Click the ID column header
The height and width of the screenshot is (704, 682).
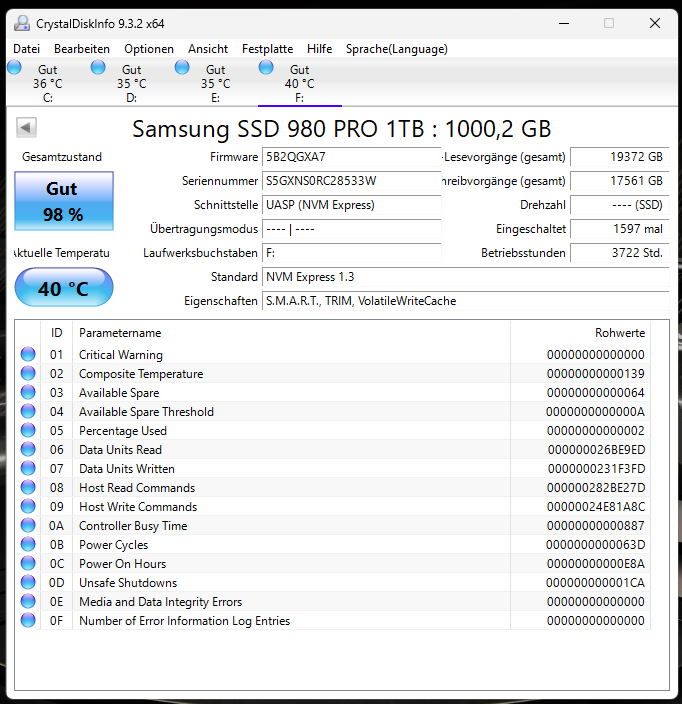[x=56, y=333]
